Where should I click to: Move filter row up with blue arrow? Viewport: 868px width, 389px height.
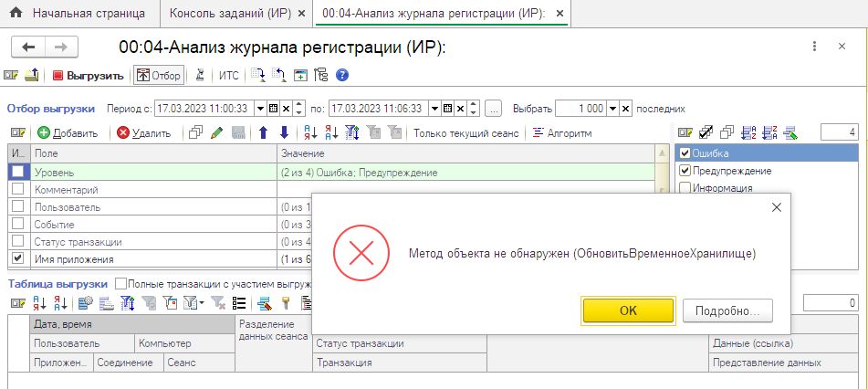(264, 133)
